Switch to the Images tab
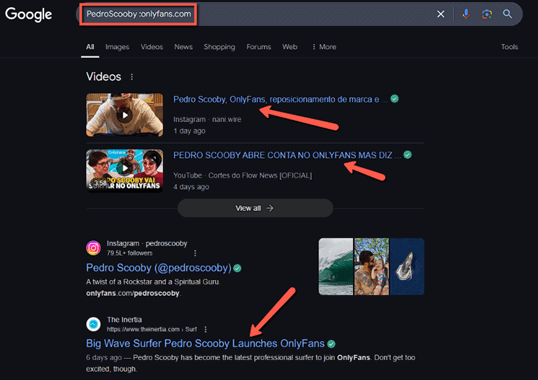 tap(117, 47)
